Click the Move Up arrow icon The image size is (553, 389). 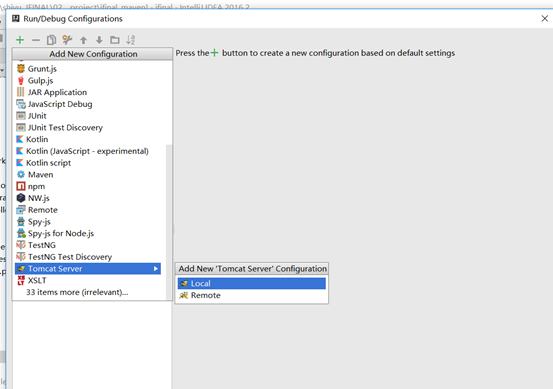(83, 40)
